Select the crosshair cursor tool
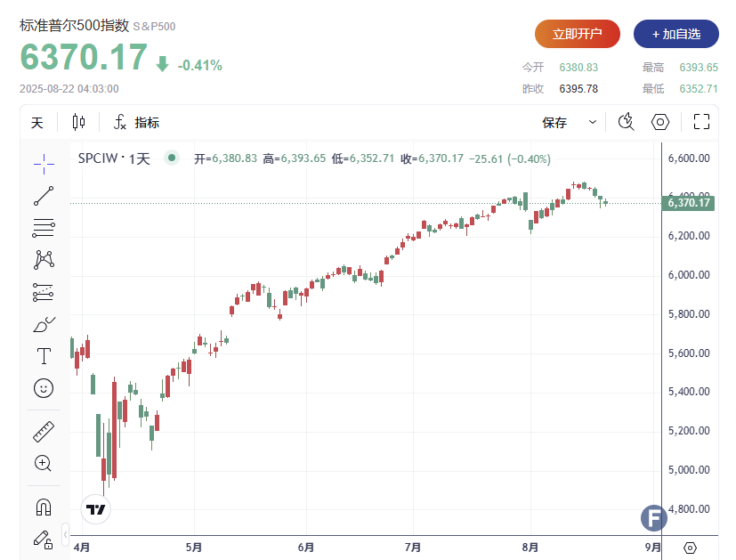This screenshot has width=736, height=560. coord(44,160)
